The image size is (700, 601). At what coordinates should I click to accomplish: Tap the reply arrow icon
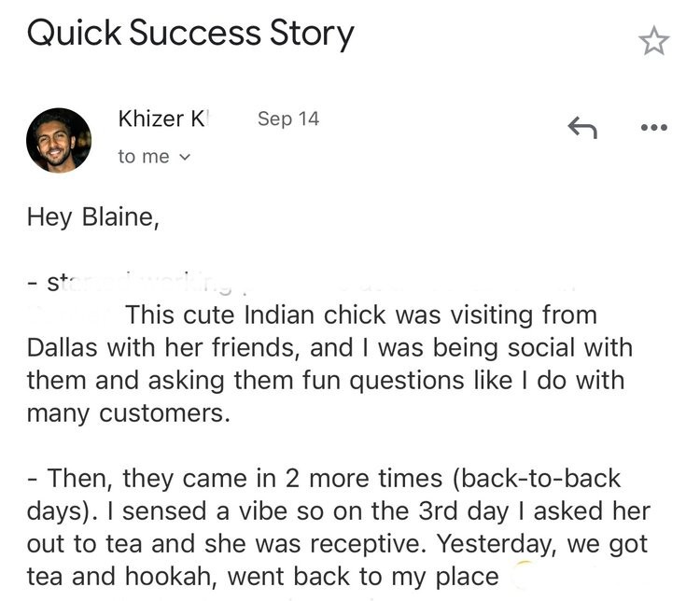point(582,127)
